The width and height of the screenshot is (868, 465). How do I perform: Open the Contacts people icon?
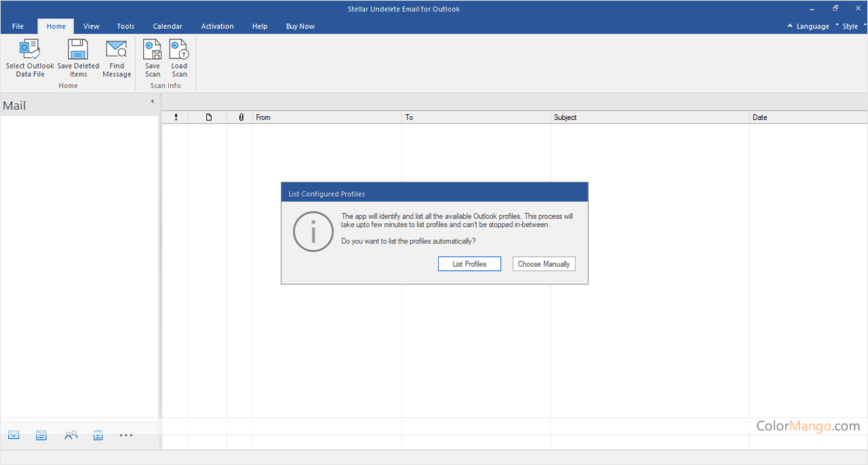click(71, 435)
